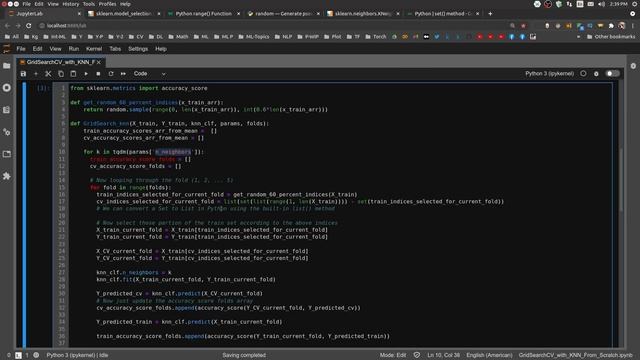Viewport: 640px width, 360px height.
Task: Click the notebook vertical scrollbar
Action: point(621,180)
